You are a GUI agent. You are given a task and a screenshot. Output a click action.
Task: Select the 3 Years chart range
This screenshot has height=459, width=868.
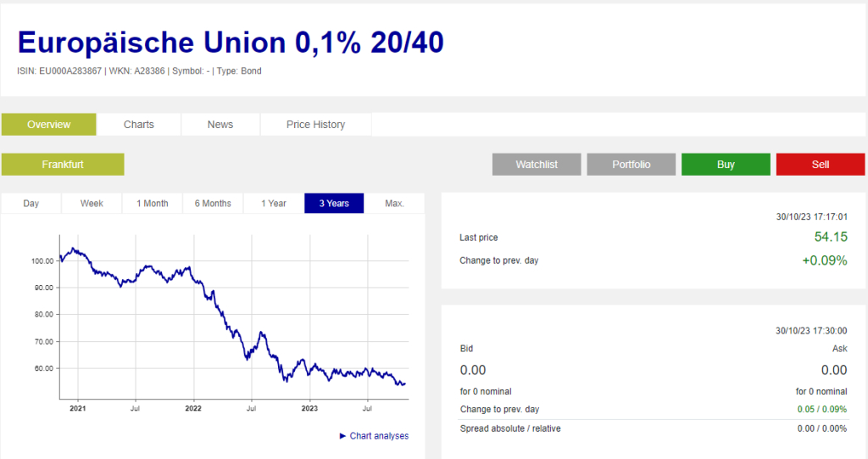click(334, 204)
